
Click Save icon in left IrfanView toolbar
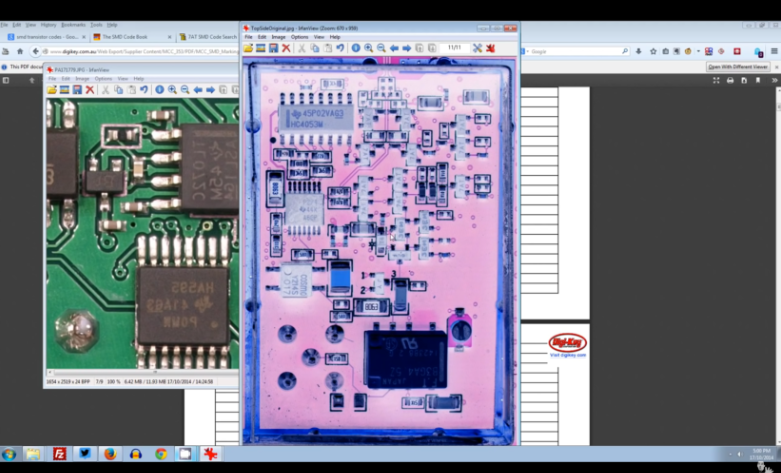tap(77, 90)
